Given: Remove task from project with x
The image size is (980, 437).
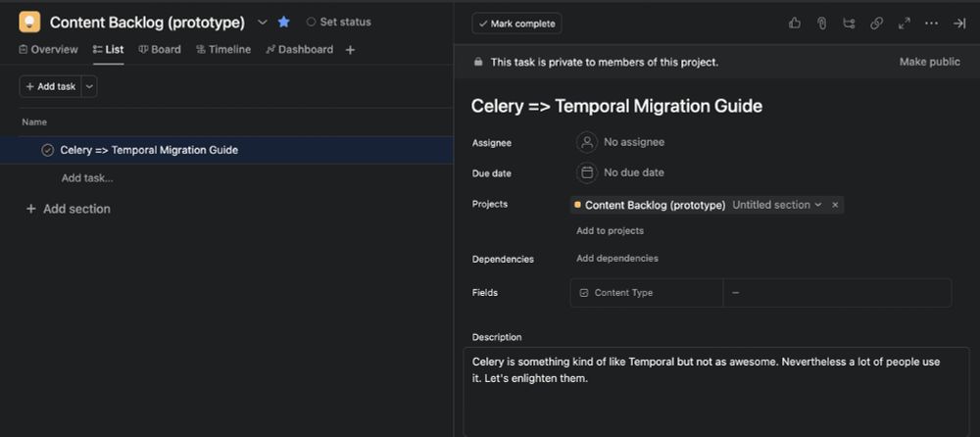Looking at the screenshot, I should click(834, 205).
